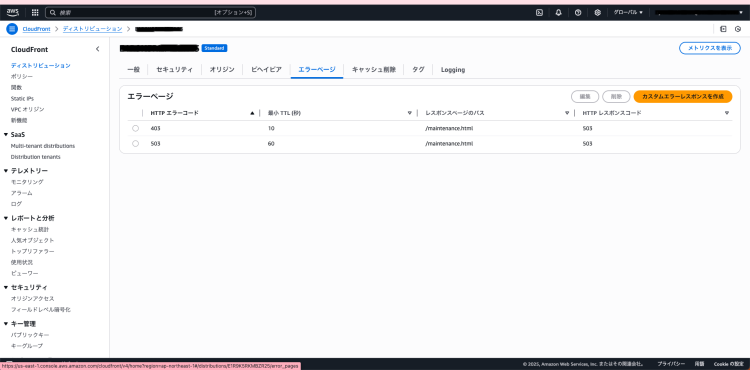This screenshot has height=370, width=750.
Task: Open the AWS home logo
Action: [13, 12]
